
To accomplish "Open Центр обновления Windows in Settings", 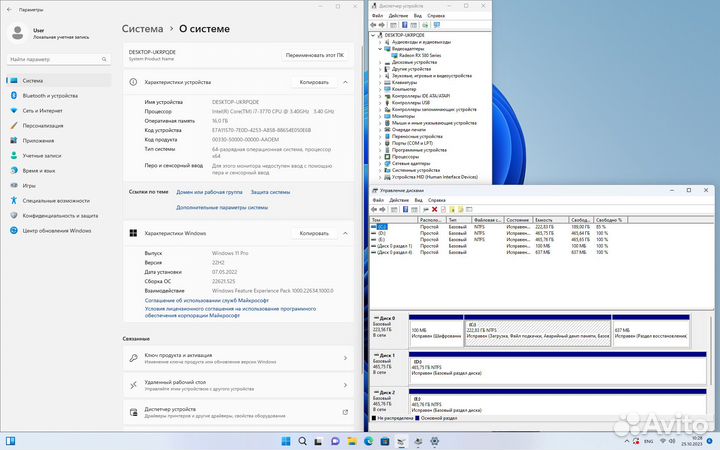I will pyautogui.click(x=56, y=231).
